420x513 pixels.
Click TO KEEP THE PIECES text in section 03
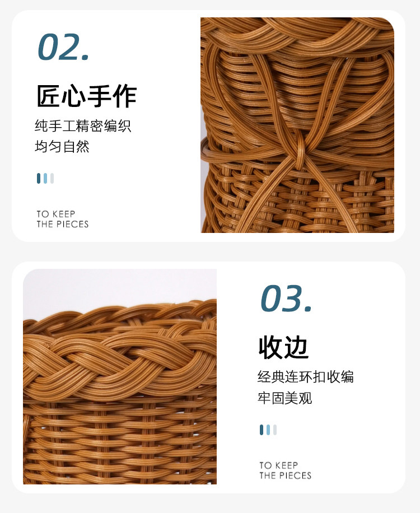click(x=285, y=470)
